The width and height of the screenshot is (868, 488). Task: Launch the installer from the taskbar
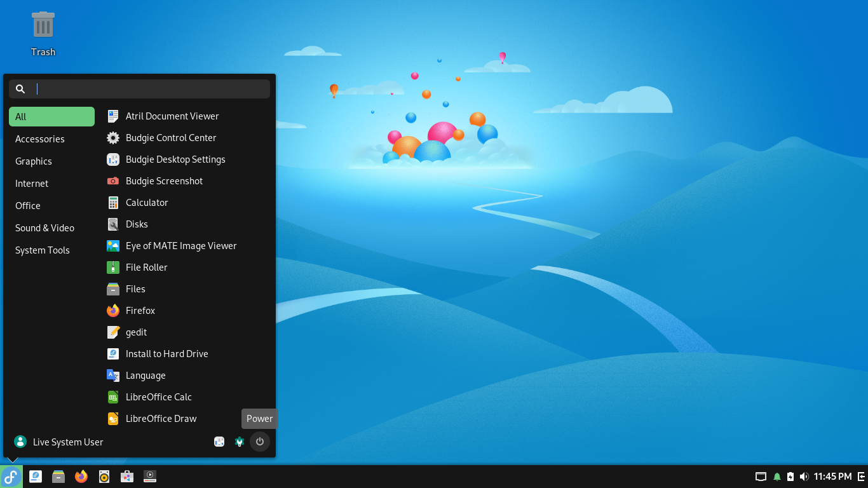[x=36, y=477]
